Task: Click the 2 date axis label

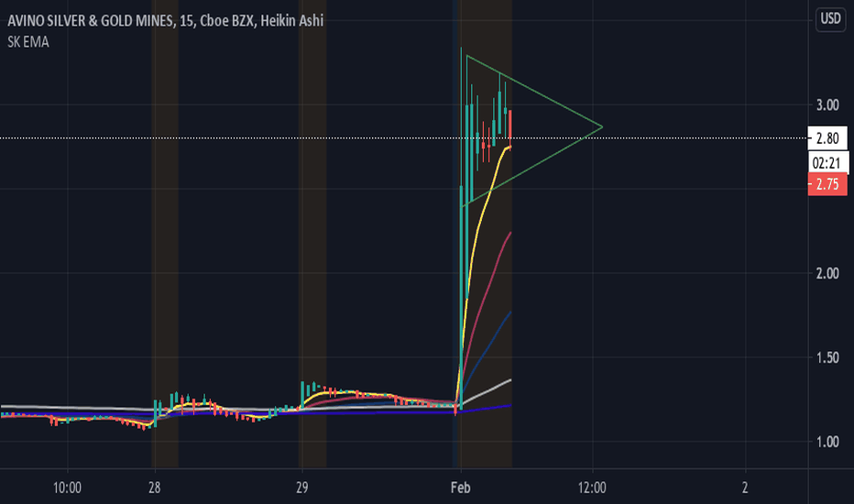Action: 745,488
